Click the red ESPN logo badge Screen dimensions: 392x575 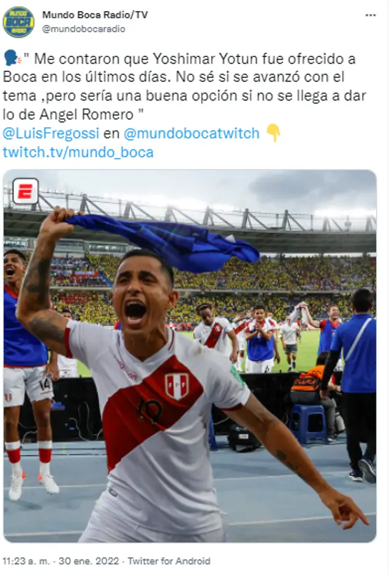tap(25, 190)
